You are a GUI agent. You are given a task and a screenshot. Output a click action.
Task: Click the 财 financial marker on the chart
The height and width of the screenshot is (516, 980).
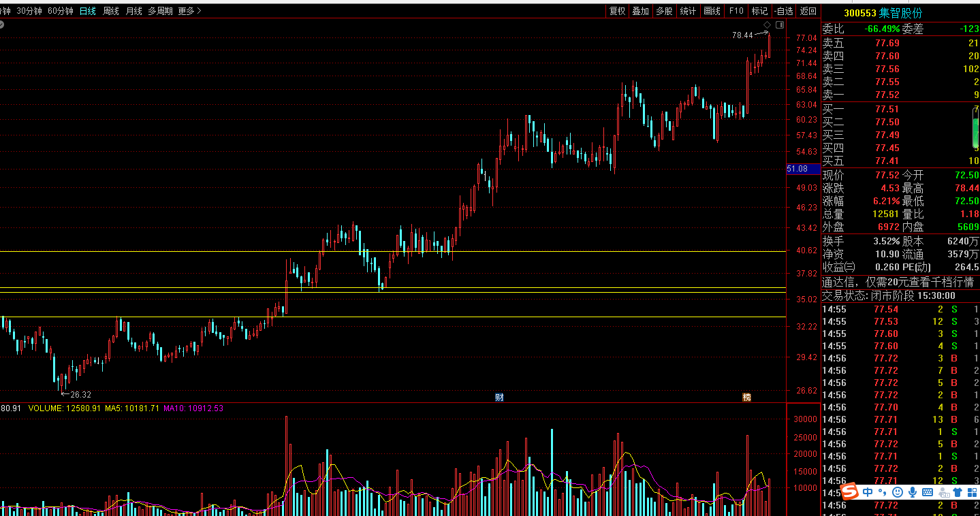(499, 396)
